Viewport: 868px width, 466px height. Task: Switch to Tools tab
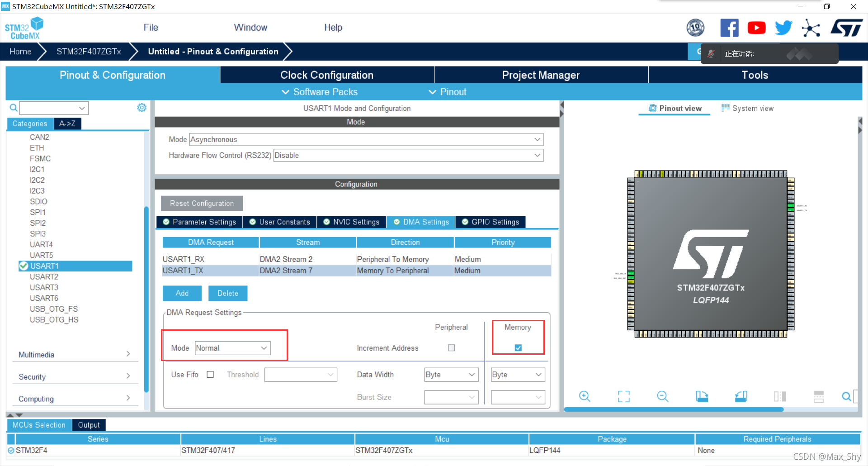(755, 75)
